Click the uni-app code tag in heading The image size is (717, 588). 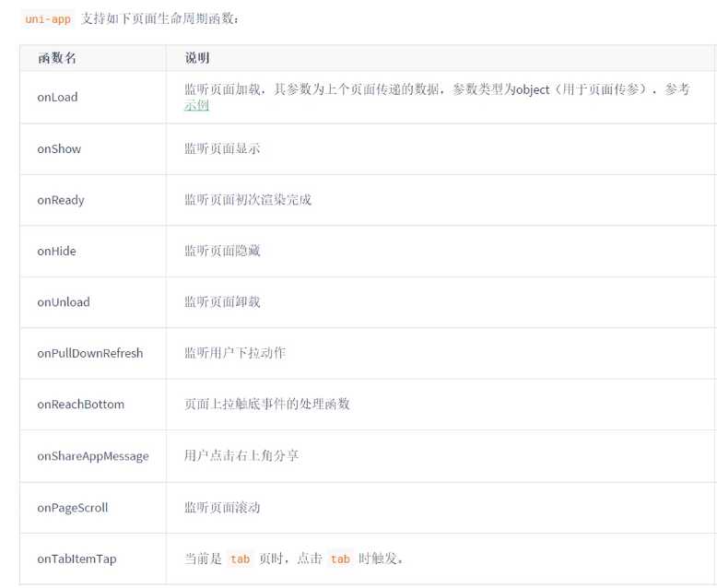(48, 19)
